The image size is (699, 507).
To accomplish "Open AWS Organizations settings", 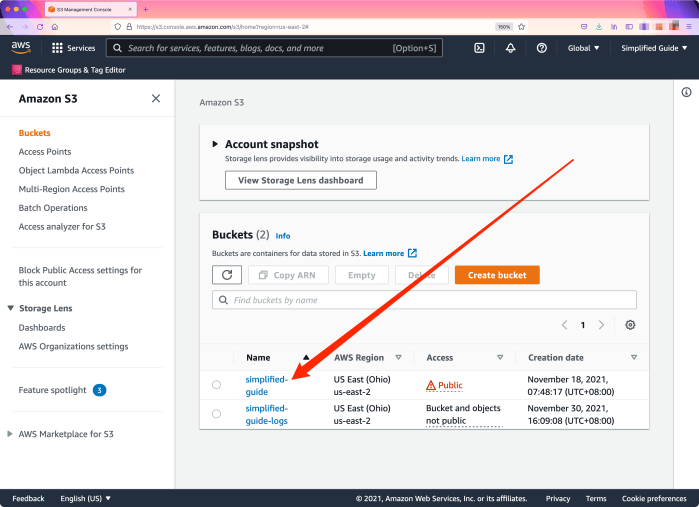I will tap(73, 346).
